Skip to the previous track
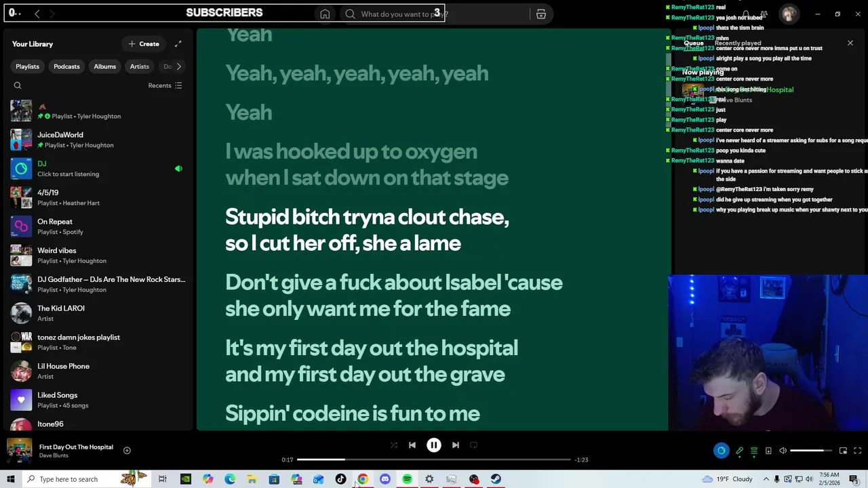Viewport: 868px width, 488px height. 412,445
